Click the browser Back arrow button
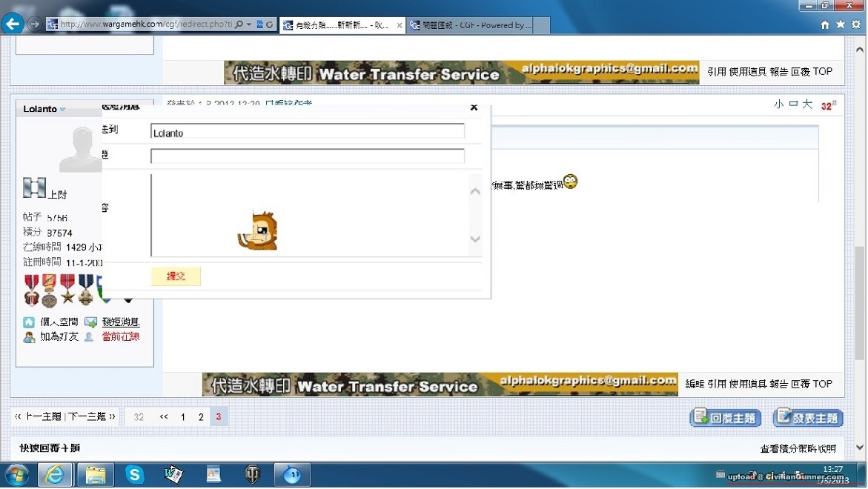Viewport: 868px width, 489px height. click(13, 24)
